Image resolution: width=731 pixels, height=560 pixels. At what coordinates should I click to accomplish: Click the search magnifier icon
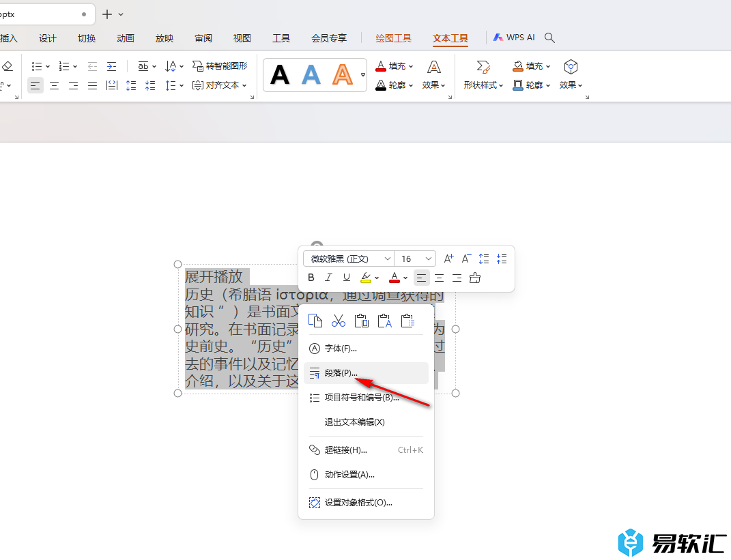pyautogui.click(x=549, y=38)
